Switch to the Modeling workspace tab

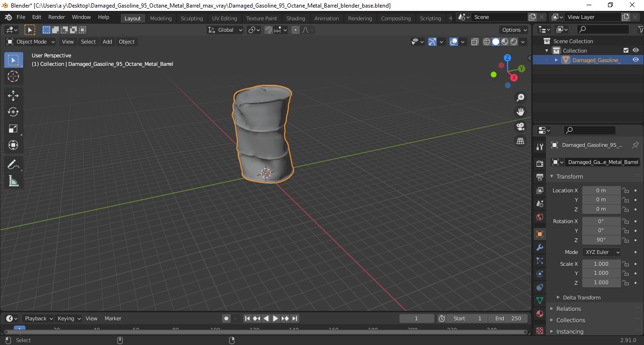pyautogui.click(x=161, y=18)
